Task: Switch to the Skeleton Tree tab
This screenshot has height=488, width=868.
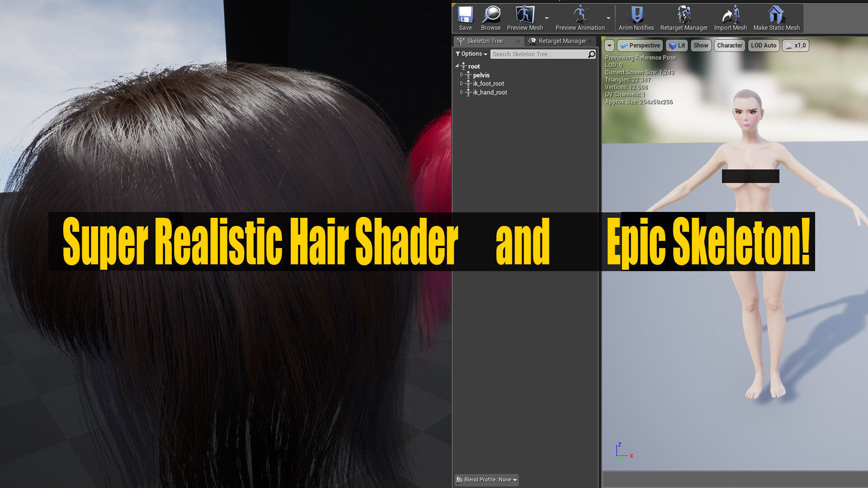Action: (485, 41)
